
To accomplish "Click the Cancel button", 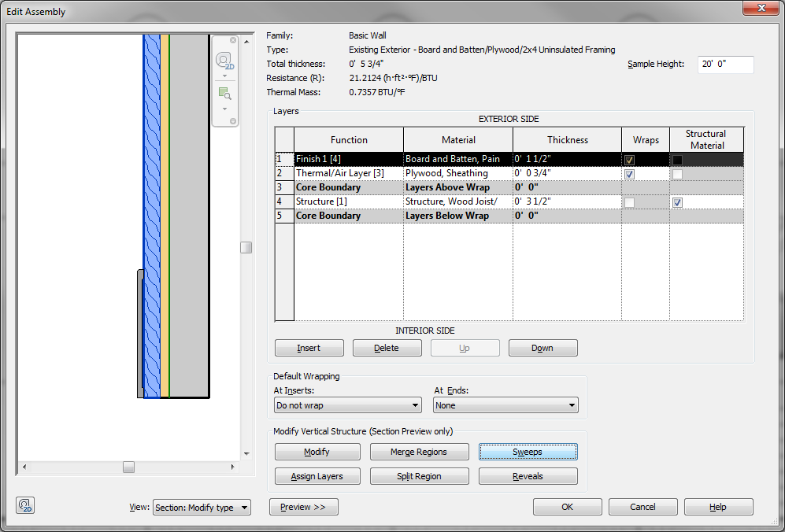I will (x=642, y=507).
